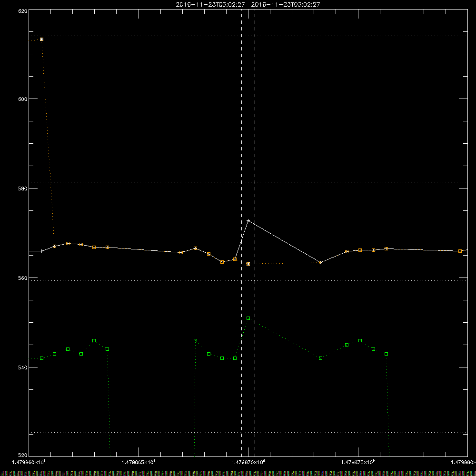This screenshot has width=476, height=476.
Task: Click the 1.479865×10⁹ x-axis label
Action: [x=139, y=462]
